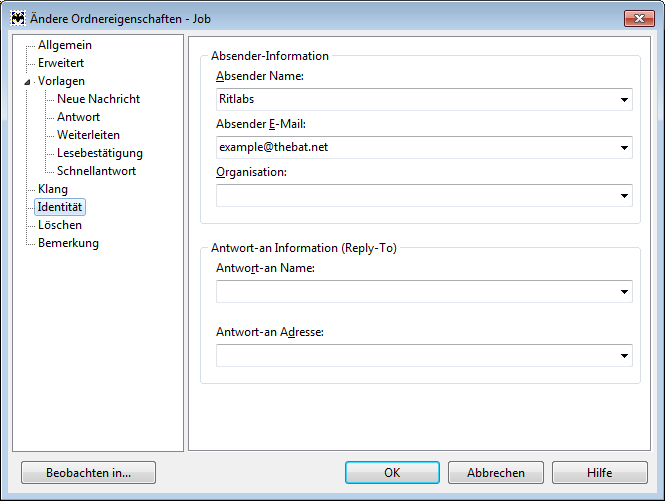Select the Antwort template item
Viewport: 665px width, 501px height.
pyautogui.click(x=78, y=117)
